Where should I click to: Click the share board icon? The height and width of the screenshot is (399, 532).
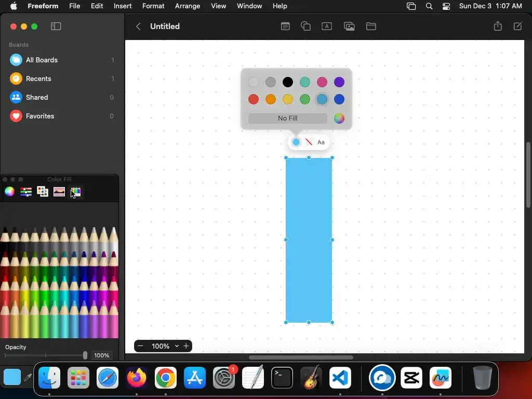[498, 26]
